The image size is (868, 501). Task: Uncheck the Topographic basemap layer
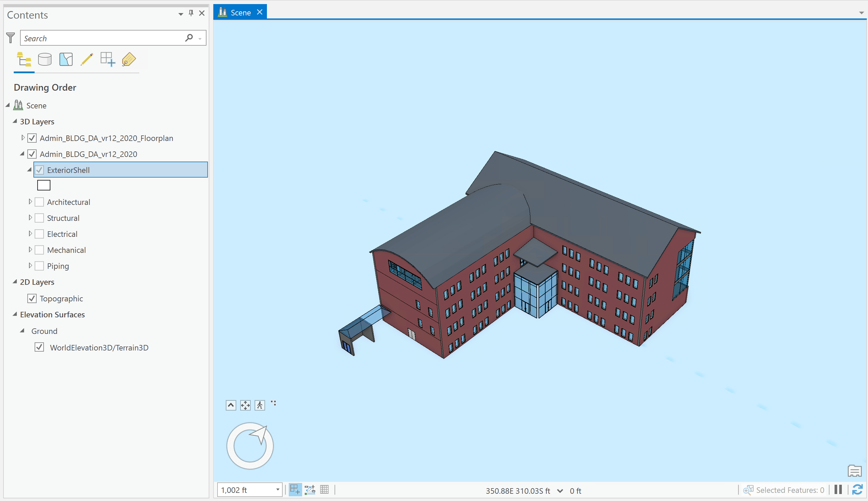pos(32,298)
